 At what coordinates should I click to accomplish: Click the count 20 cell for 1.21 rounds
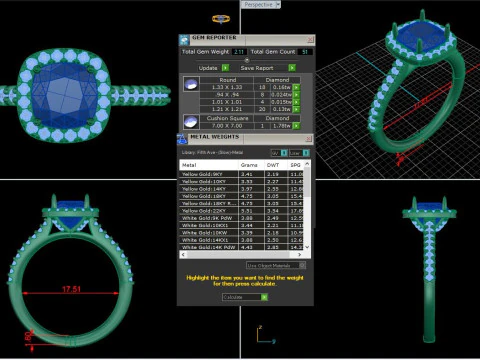262,109
